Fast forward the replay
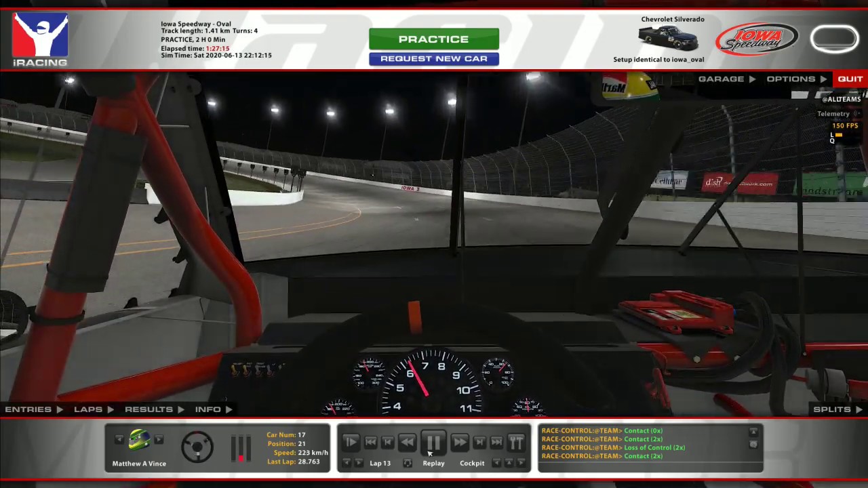Viewport: 868px width, 488px height. 459,442
